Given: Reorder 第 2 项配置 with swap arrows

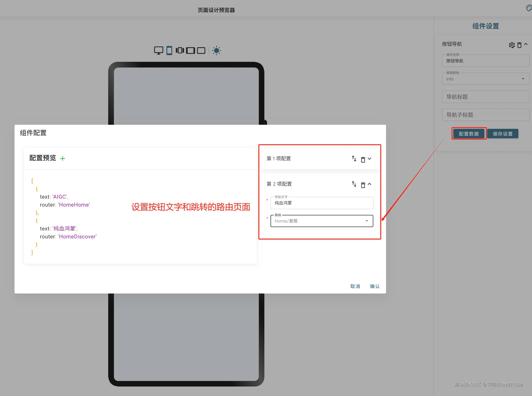Looking at the screenshot, I should click(x=354, y=184).
